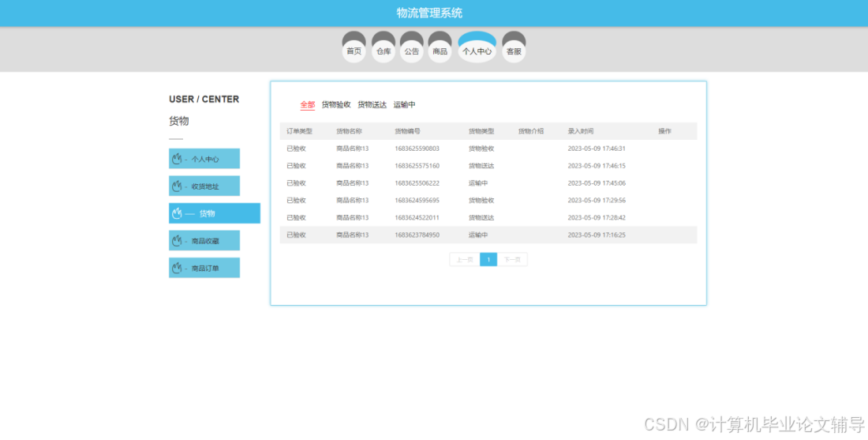
Task: Click goods number 1683625575160
Action: pyautogui.click(x=417, y=166)
